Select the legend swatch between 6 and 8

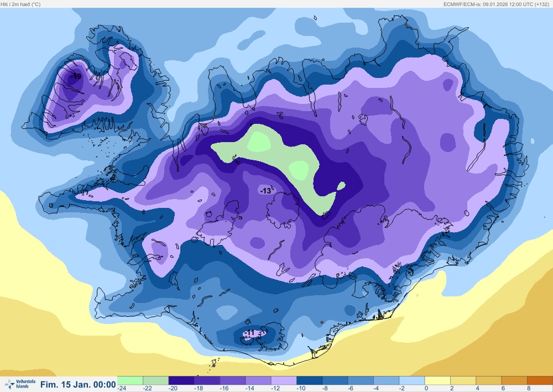pos(514,380)
